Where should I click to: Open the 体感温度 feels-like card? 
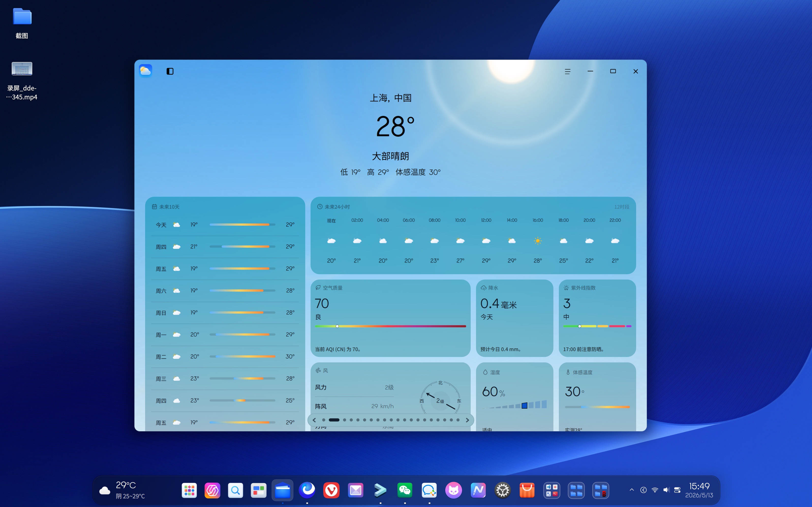click(597, 397)
